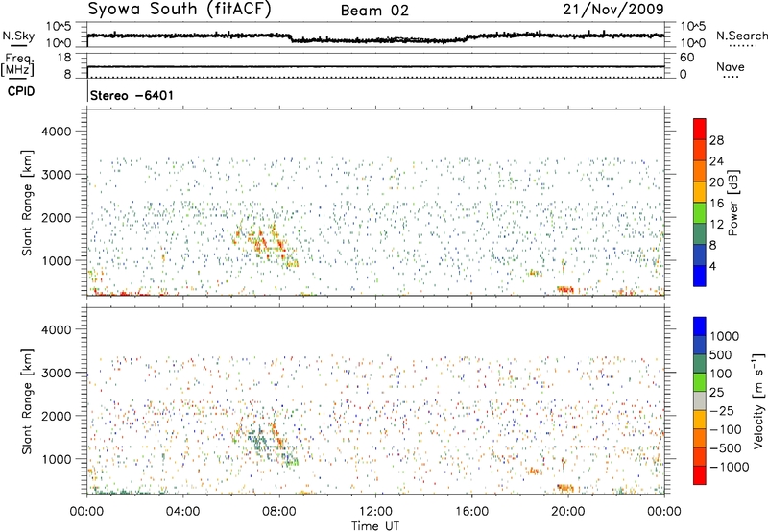Pick the gray segment of velocity colorbar
The image size is (768, 532).
tap(700, 400)
